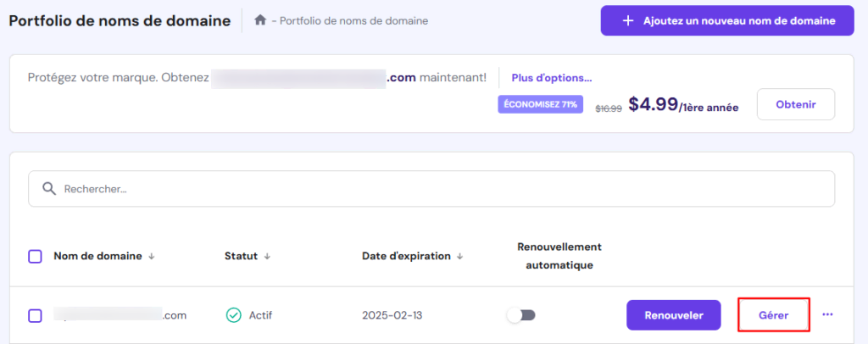Viewport: 868px width, 344px height.
Task: Click Ajoutez un nouveau nom de domaine
Action: (x=726, y=20)
